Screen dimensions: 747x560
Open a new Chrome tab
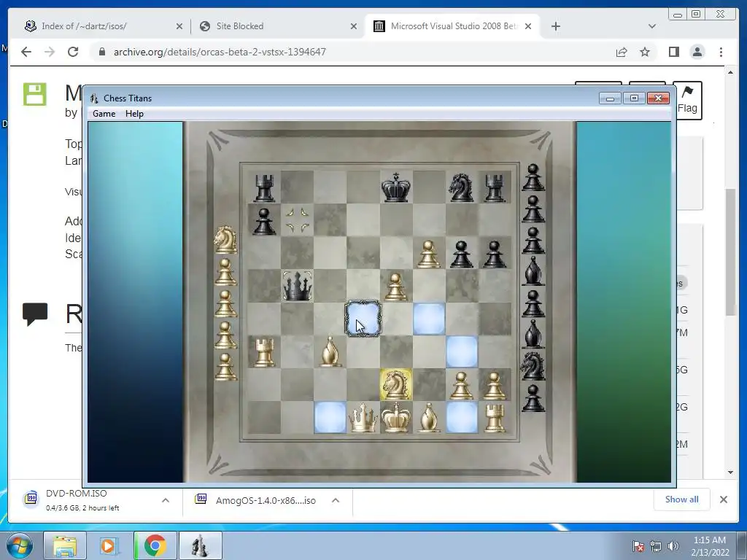[555, 26]
